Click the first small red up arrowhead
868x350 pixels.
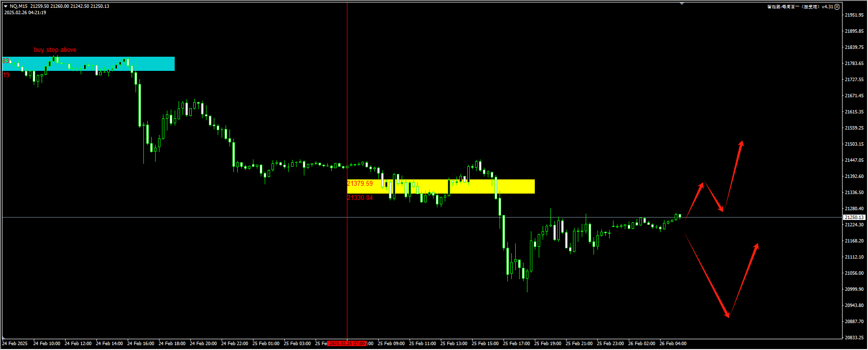point(702,184)
